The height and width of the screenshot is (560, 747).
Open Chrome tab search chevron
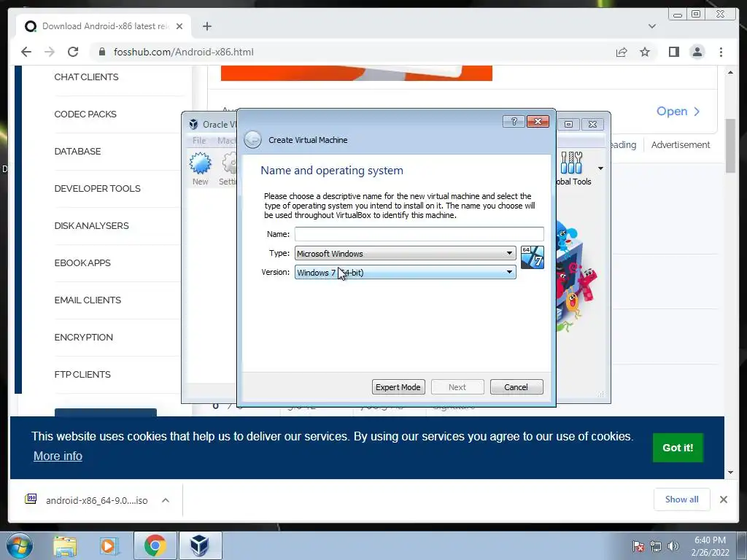coord(652,26)
